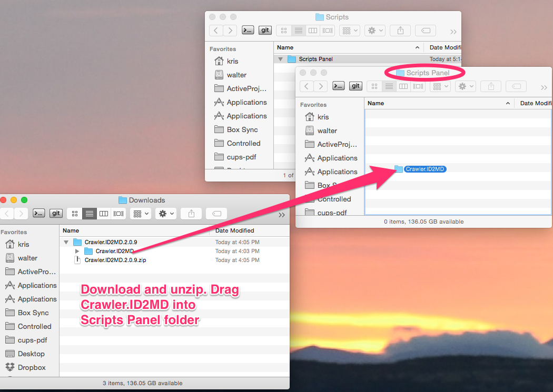This screenshot has width=553, height=392.
Task: Open Terminal button in Downloads window toolbar
Action: pyautogui.click(x=39, y=214)
